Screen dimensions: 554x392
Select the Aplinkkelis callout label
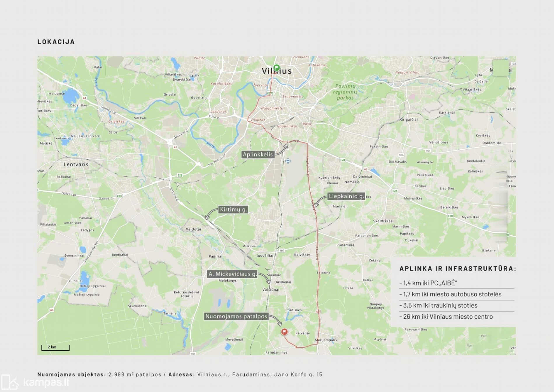258,155
